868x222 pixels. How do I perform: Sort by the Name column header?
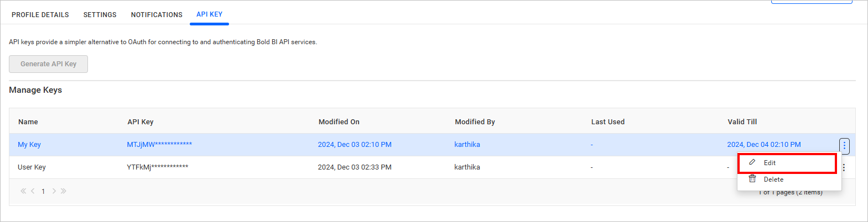pos(28,122)
